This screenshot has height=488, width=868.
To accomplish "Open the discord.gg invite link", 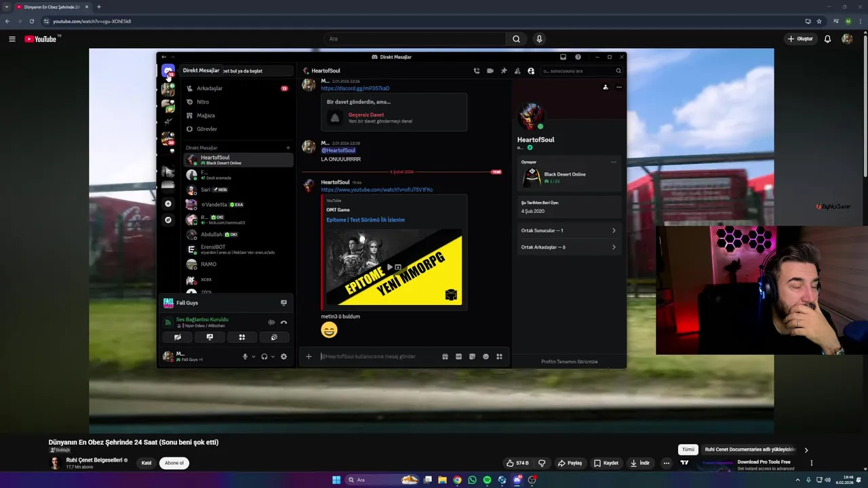I will tap(355, 88).
